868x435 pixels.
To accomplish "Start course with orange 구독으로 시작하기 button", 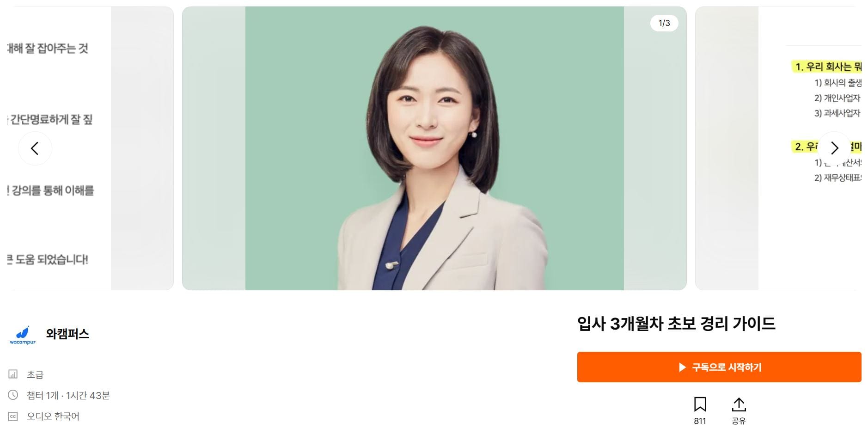I will (719, 367).
